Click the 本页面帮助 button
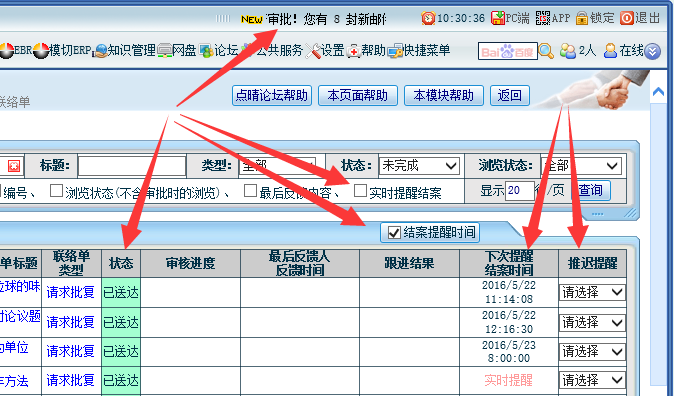This screenshot has width=674, height=396. tap(358, 95)
